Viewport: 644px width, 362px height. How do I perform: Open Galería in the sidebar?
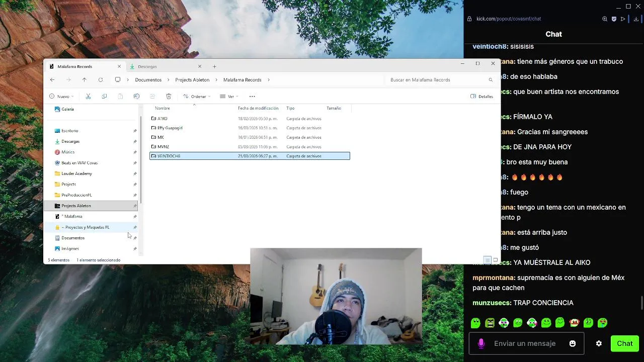click(x=67, y=109)
